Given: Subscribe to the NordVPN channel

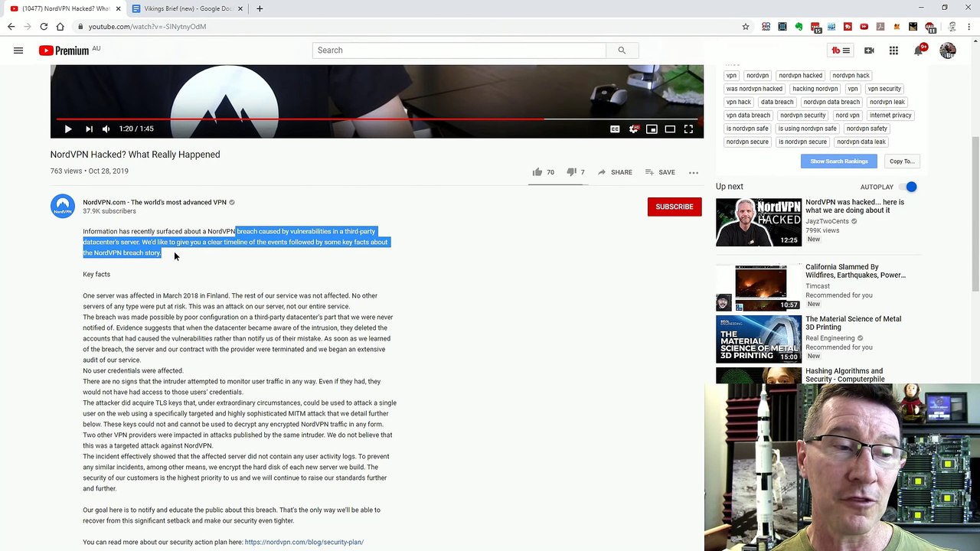Looking at the screenshot, I should coord(675,207).
